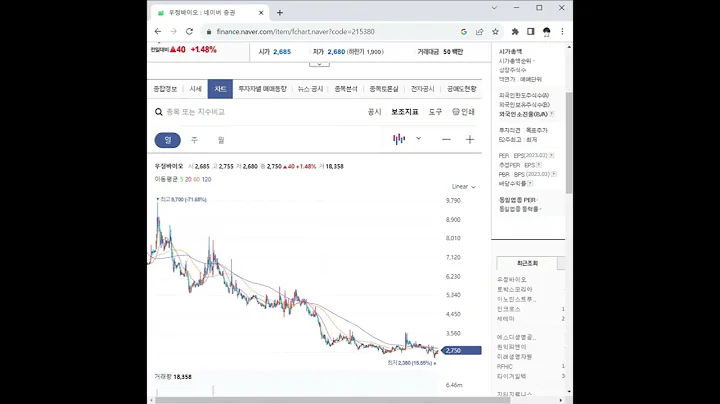
Task: Open the Chrome extensions puzzle icon
Action: coord(515,31)
